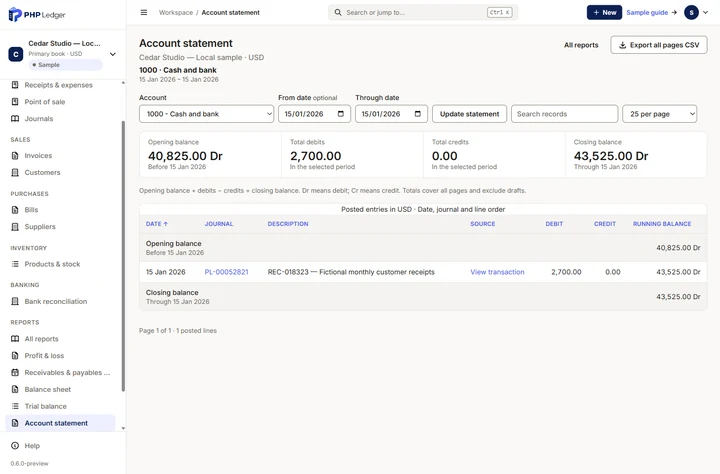Click sidebar scroll down arrow
Viewport: 720px width, 474px height.
[123, 428]
